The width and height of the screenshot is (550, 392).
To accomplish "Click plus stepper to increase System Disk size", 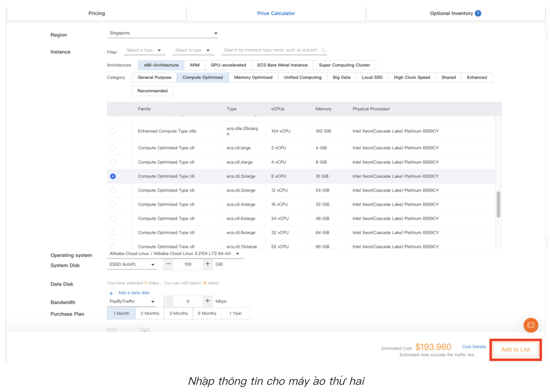I will click(207, 264).
